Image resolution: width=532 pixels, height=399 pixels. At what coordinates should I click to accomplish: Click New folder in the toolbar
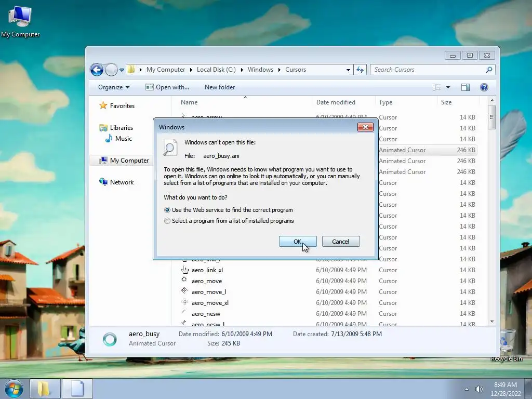click(x=220, y=87)
